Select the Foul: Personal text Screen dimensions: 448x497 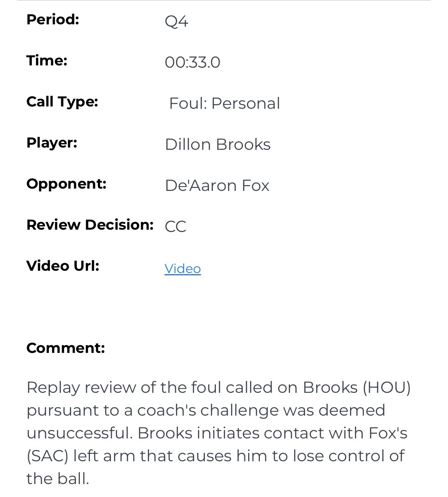click(225, 103)
